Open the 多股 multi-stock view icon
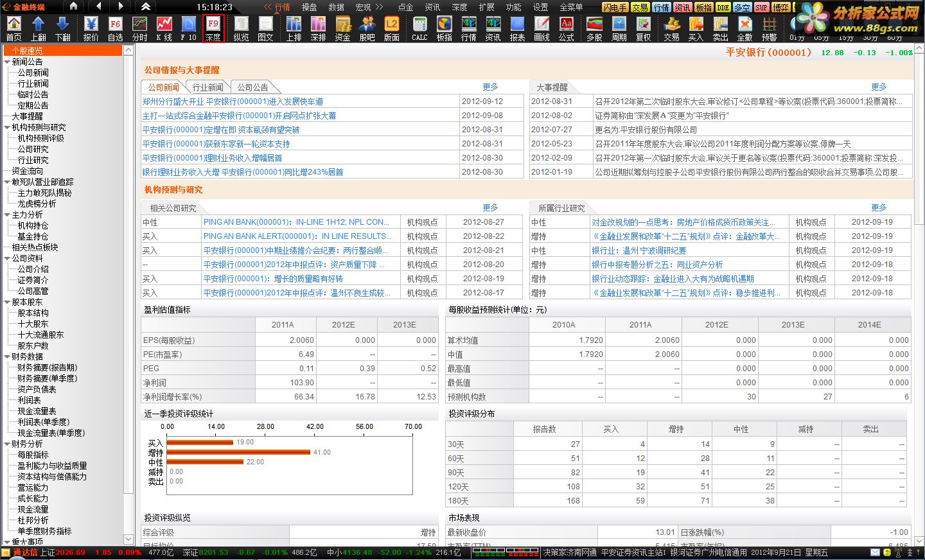 click(x=595, y=28)
